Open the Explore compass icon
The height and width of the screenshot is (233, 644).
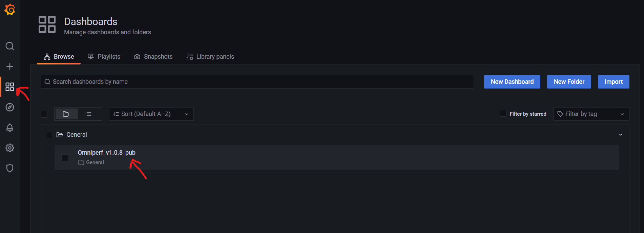(10, 107)
